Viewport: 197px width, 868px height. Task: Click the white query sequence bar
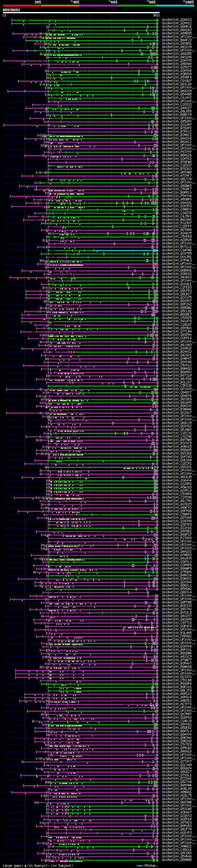pos(81,12)
